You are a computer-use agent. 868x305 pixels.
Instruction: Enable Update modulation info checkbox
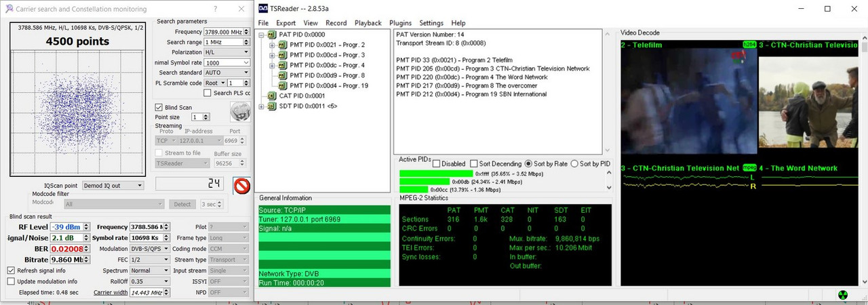[11, 281]
